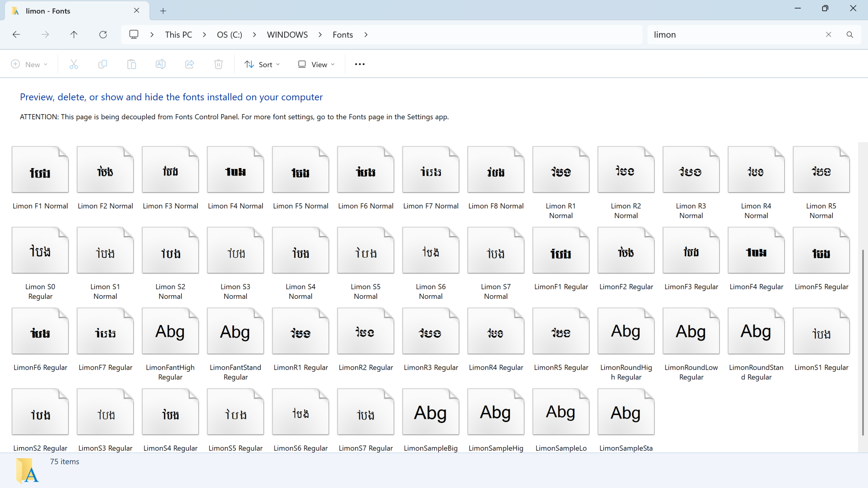Viewport: 868px width, 488px height.
Task: Expand chevron before This PC breadcrumb
Action: coord(152,35)
